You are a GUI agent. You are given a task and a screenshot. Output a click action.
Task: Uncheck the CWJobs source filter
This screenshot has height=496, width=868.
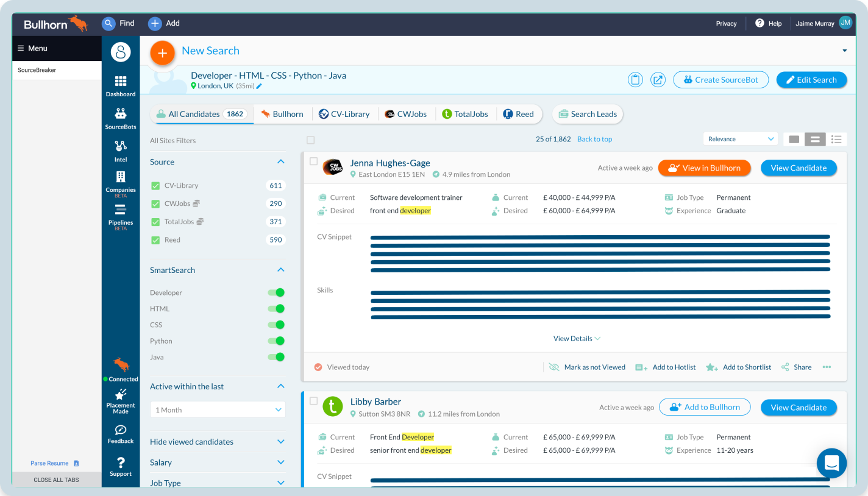(x=155, y=204)
